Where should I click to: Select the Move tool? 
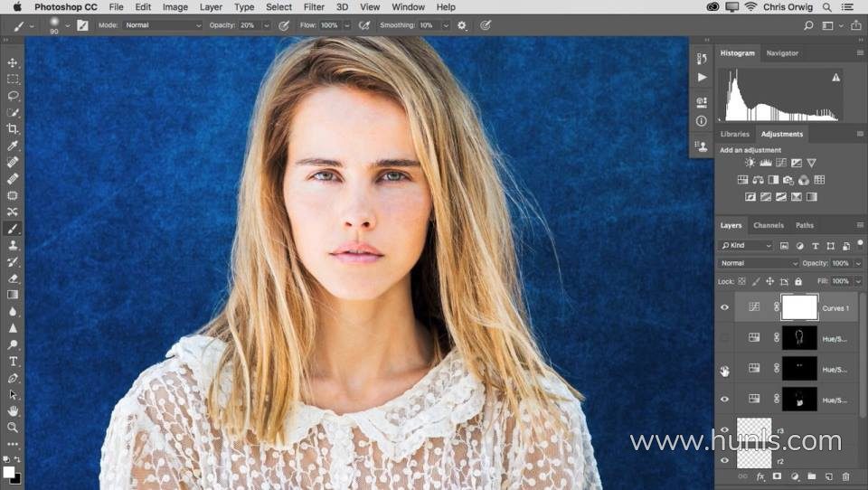tap(12, 63)
